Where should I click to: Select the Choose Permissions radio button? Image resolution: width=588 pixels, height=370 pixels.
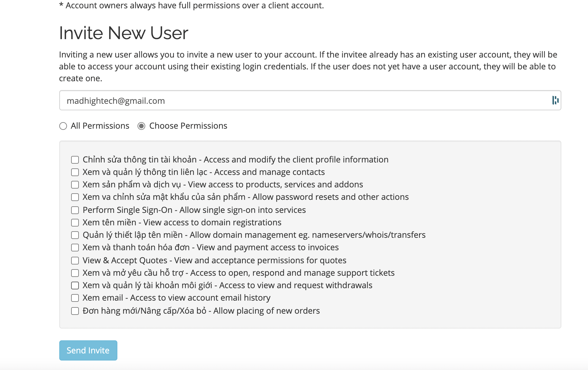point(141,126)
